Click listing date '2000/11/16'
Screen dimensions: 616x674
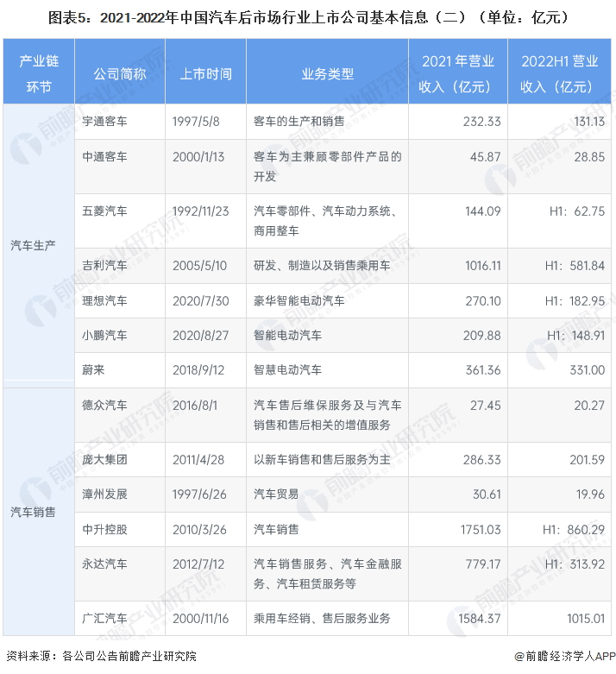(x=200, y=619)
